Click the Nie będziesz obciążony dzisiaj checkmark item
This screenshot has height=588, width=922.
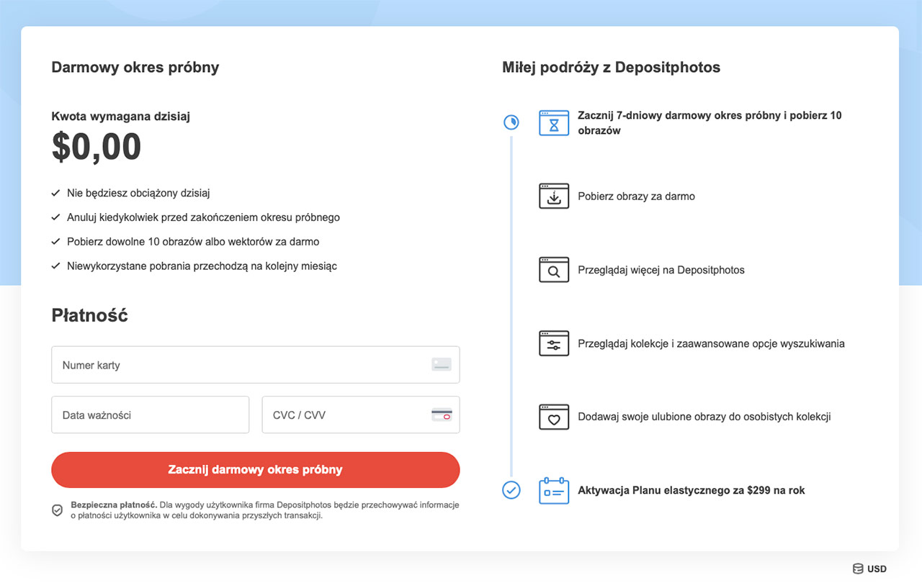tap(138, 193)
